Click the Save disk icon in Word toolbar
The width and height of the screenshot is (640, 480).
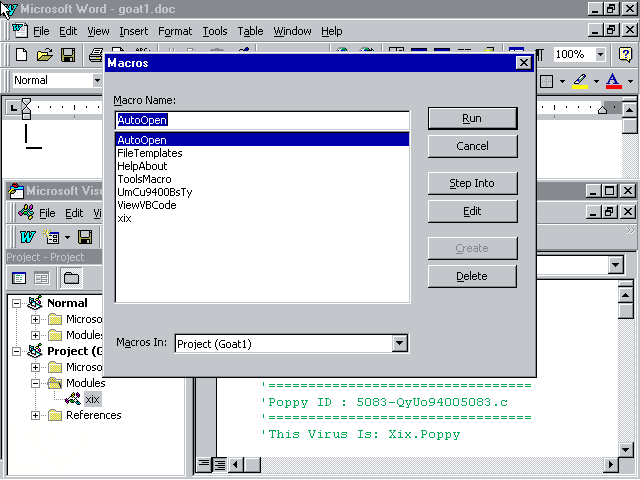(68, 54)
